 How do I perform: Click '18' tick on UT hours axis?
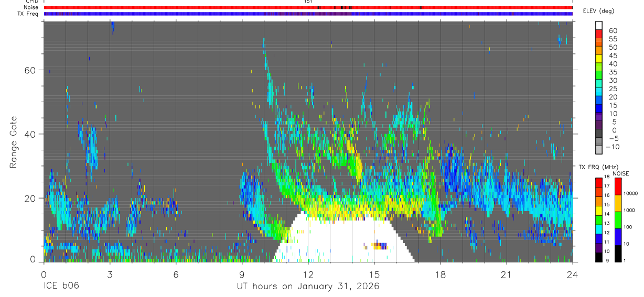441,274
